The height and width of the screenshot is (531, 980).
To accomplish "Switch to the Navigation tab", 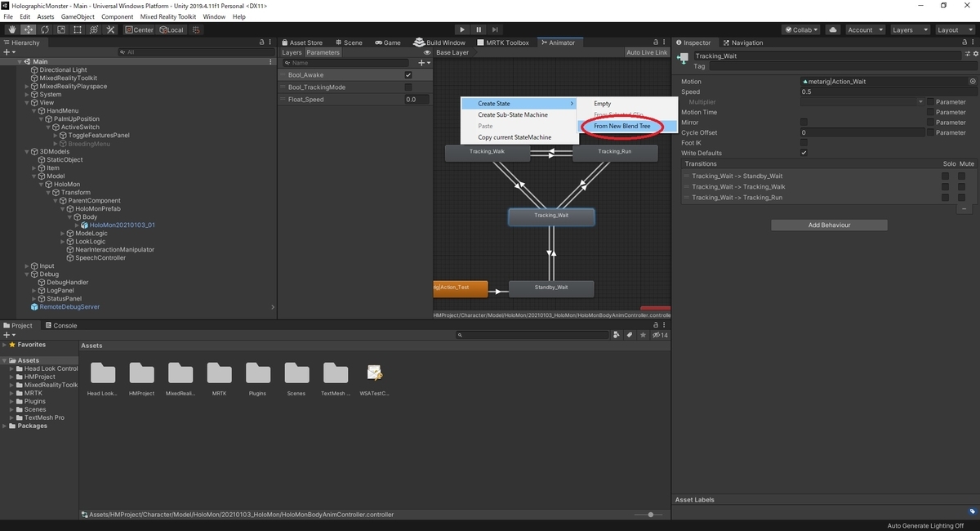I will [742, 42].
